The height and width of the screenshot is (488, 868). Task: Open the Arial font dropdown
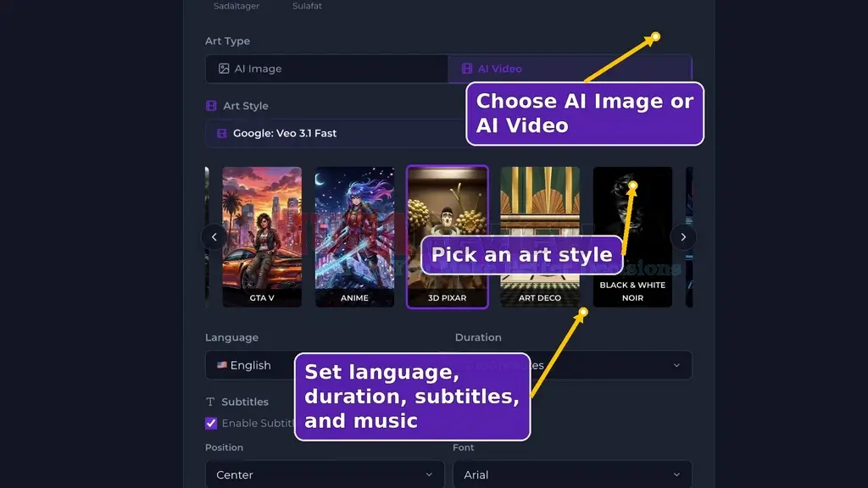[572, 474]
